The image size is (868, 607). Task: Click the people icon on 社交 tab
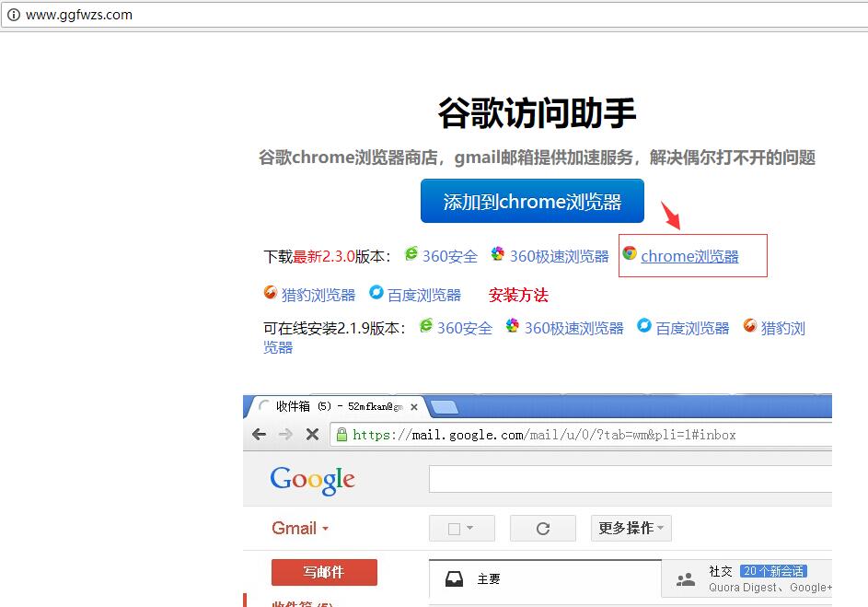point(686,580)
